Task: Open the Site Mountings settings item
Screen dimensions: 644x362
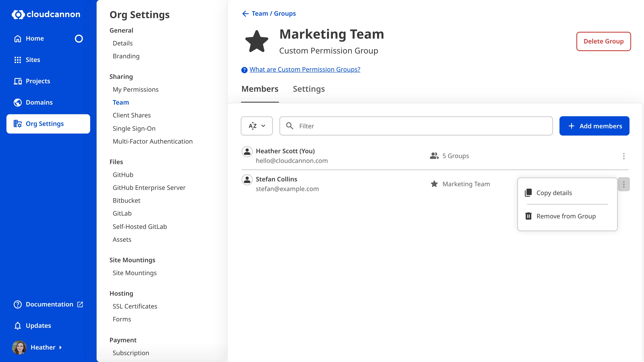Action: 134,273
